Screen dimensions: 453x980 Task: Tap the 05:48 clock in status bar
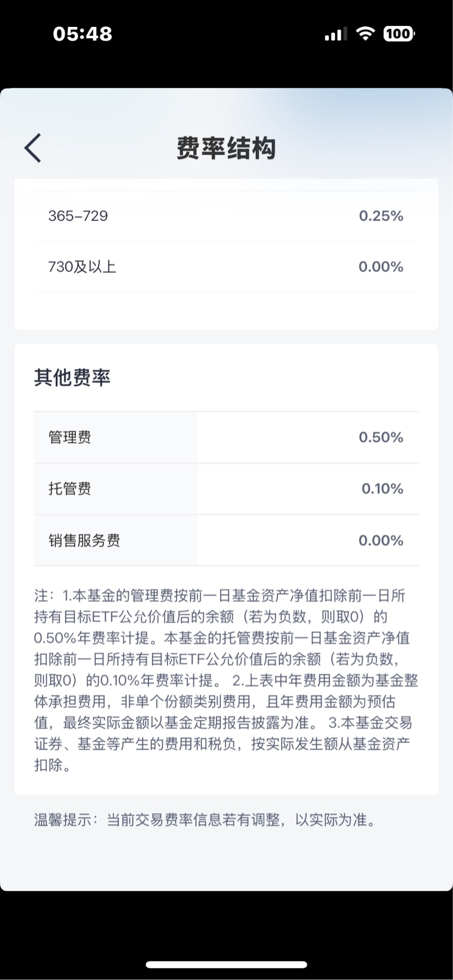click(x=83, y=34)
